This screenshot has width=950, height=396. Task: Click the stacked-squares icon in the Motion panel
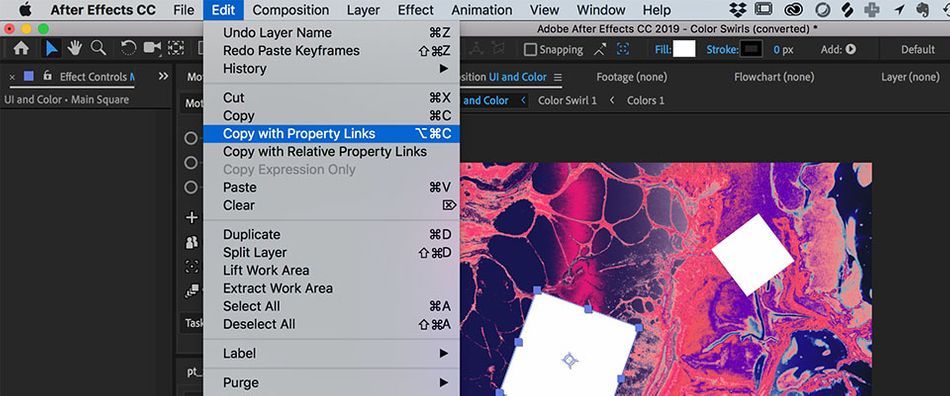pos(191,291)
